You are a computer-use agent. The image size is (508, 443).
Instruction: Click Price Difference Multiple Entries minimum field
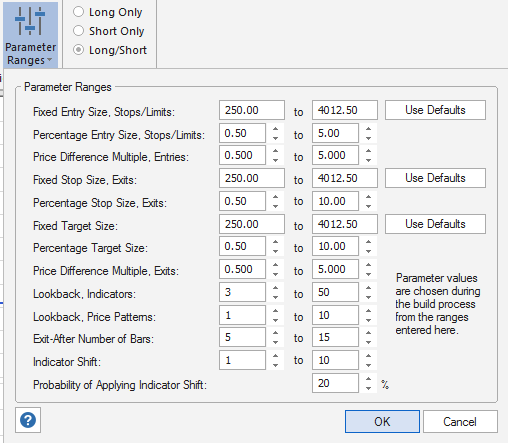pos(242,155)
